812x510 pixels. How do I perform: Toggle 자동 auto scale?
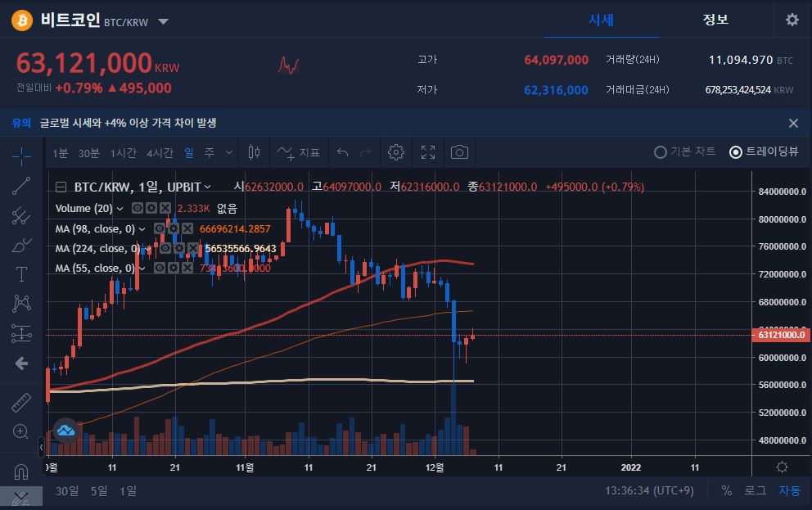tap(789, 490)
